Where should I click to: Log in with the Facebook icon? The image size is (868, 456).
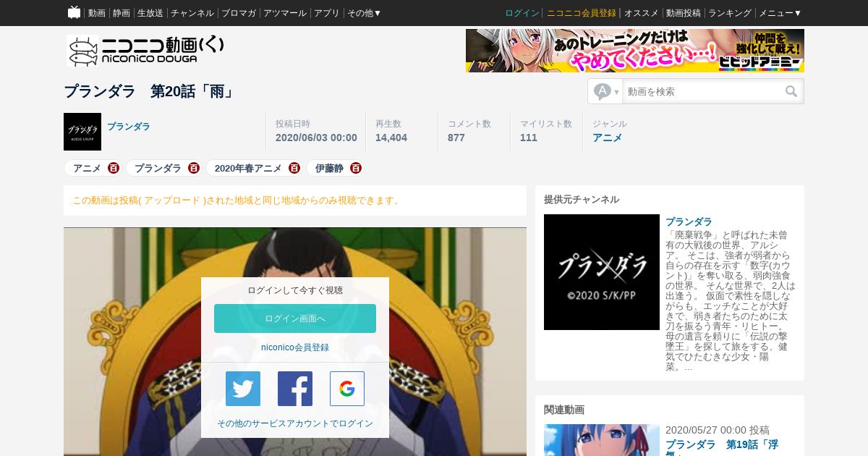click(x=295, y=389)
